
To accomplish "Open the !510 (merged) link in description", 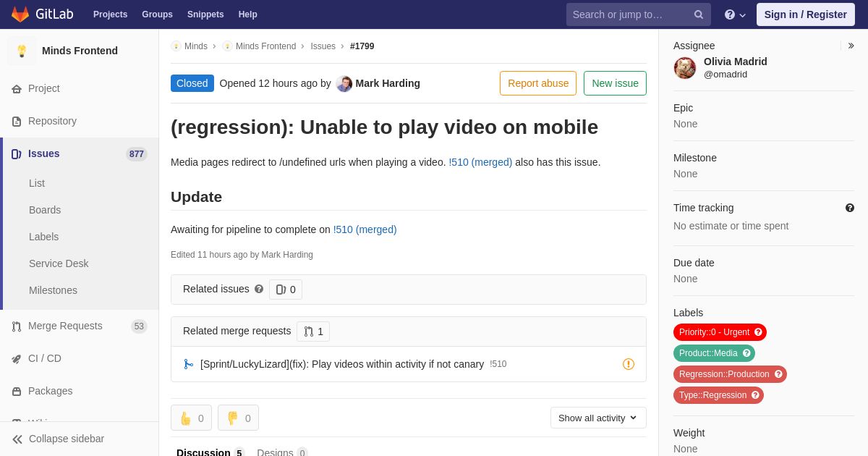I will point(480,162).
